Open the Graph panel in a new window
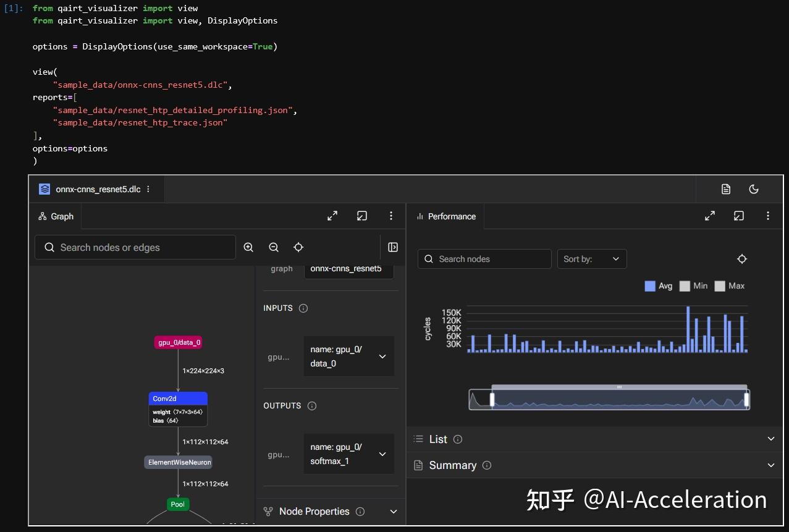Image resolution: width=789 pixels, height=532 pixels. pyautogui.click(x=362, y=216)
